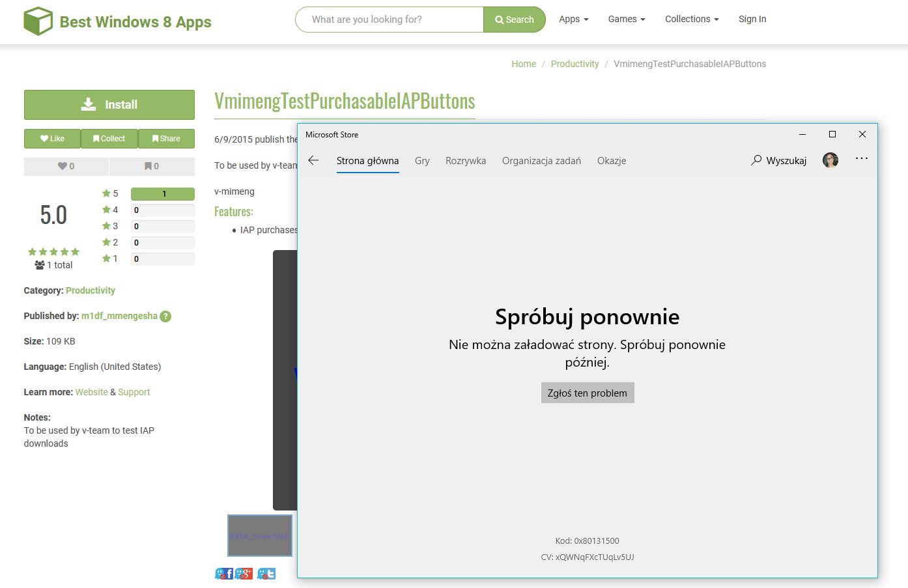Click the Collect bookmark button
The height and width of the screenshot is (588, 908).
click(109, 139)
